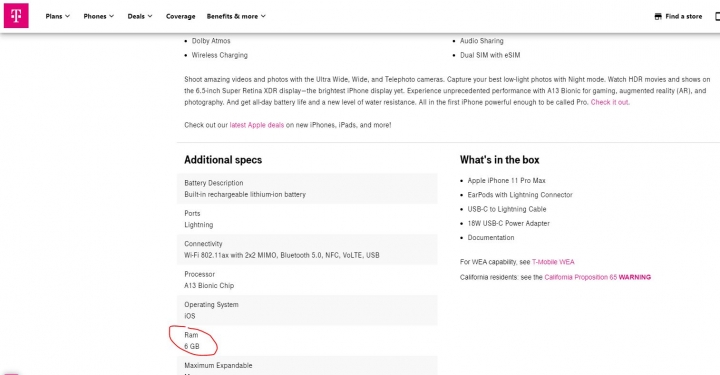Open the T-Mobile WEA link
Image resolution: width=720 pixels, height=375 pixels.
click(553, 262)
